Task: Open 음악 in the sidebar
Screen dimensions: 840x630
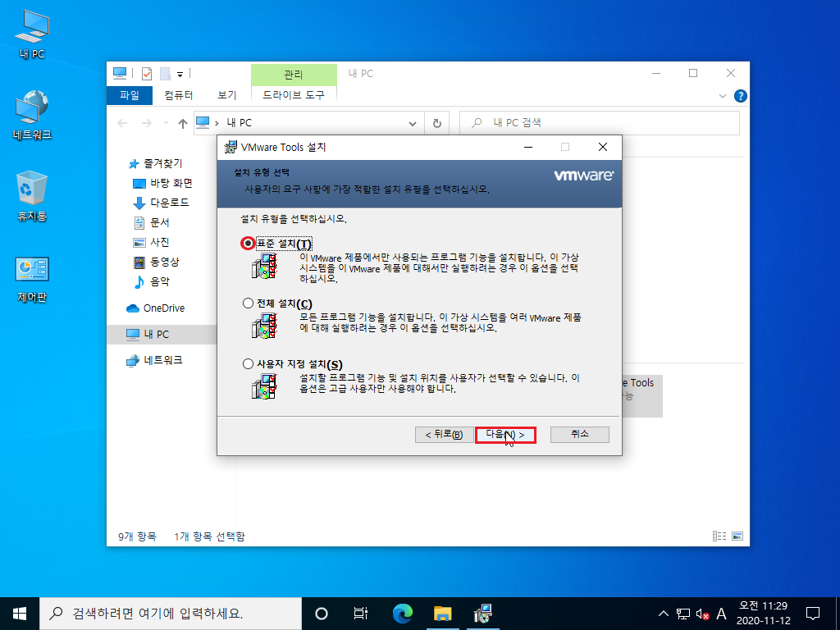Action: pos(151,281)
